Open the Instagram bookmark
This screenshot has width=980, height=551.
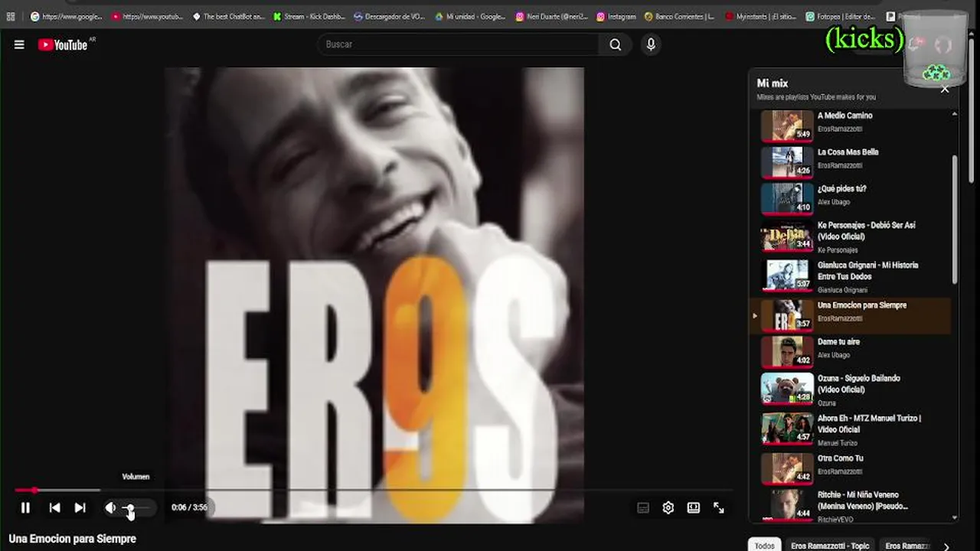click(x=617, y=16)
